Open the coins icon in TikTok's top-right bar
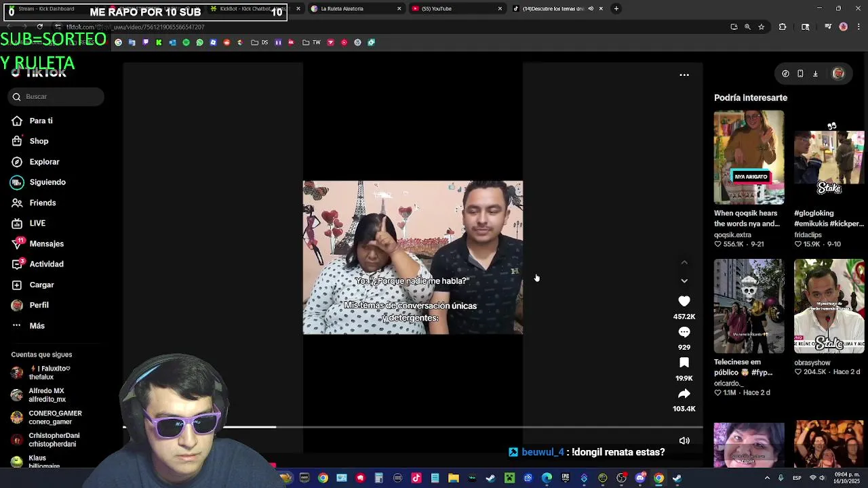The image size is (868, 488). pos(785,74)
